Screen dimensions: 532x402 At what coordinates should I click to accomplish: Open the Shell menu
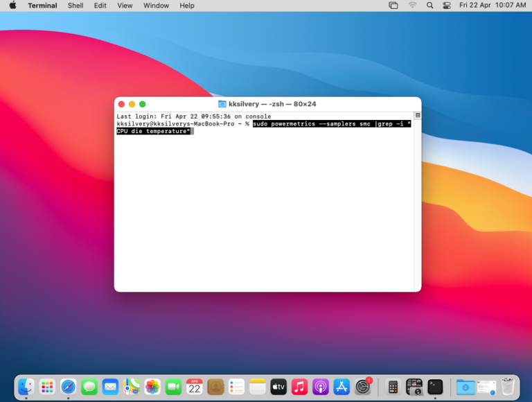[76, 6]
